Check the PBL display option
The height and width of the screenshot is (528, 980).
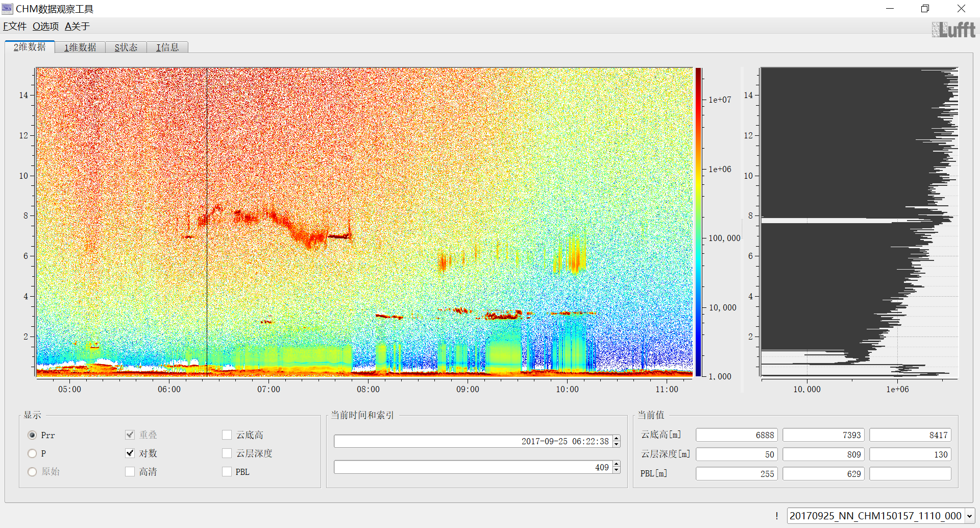tap(227, 472)
